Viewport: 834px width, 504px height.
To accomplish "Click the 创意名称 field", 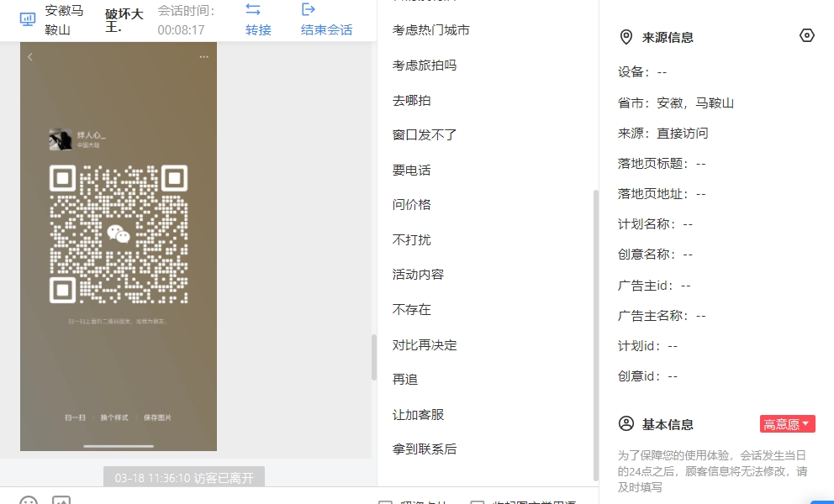I will click(x=655, y=255).
